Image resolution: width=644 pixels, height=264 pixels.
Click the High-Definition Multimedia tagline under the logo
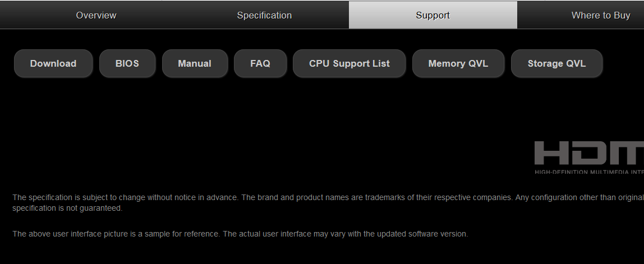coord(589,172)
